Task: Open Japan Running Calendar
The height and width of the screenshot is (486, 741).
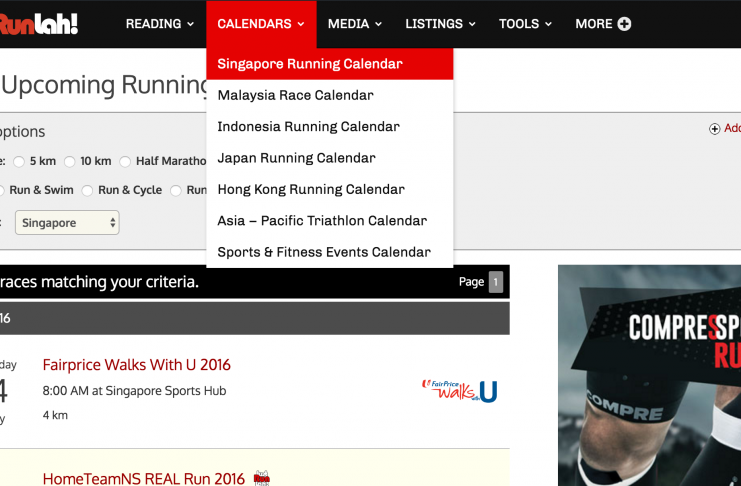Action: click(x=329, y=158)
